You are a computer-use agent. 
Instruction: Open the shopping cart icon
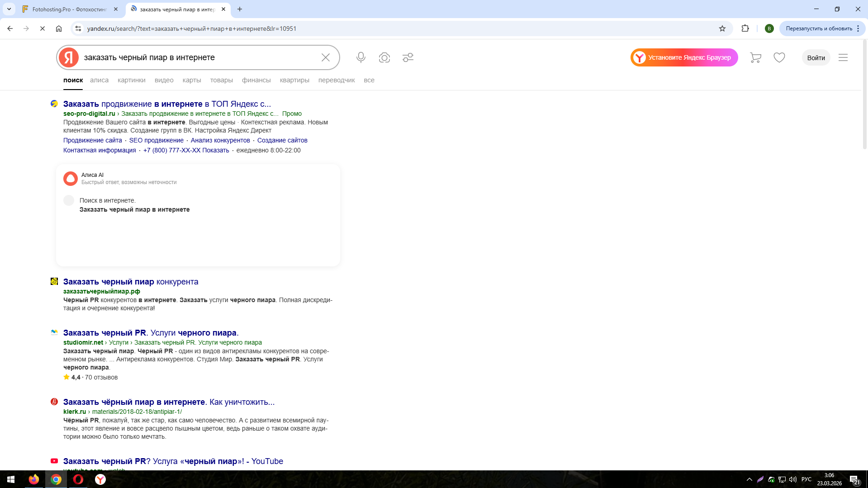(755, 57)
